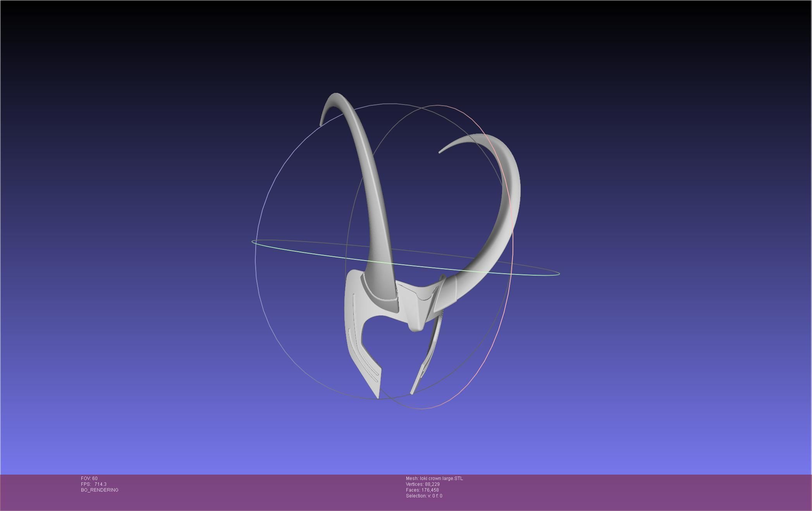Screen dimensions: 812x511
Task: Click the 'BO_RENDERING' label
Action: [x=100, y=490]
